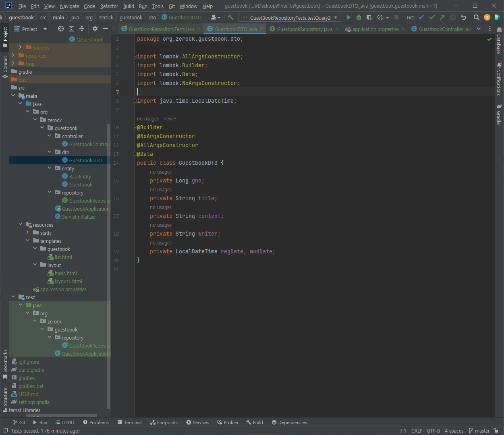Toggle the Problems tool window
This screenshot has height=435, width=504.
coord(96,423)
